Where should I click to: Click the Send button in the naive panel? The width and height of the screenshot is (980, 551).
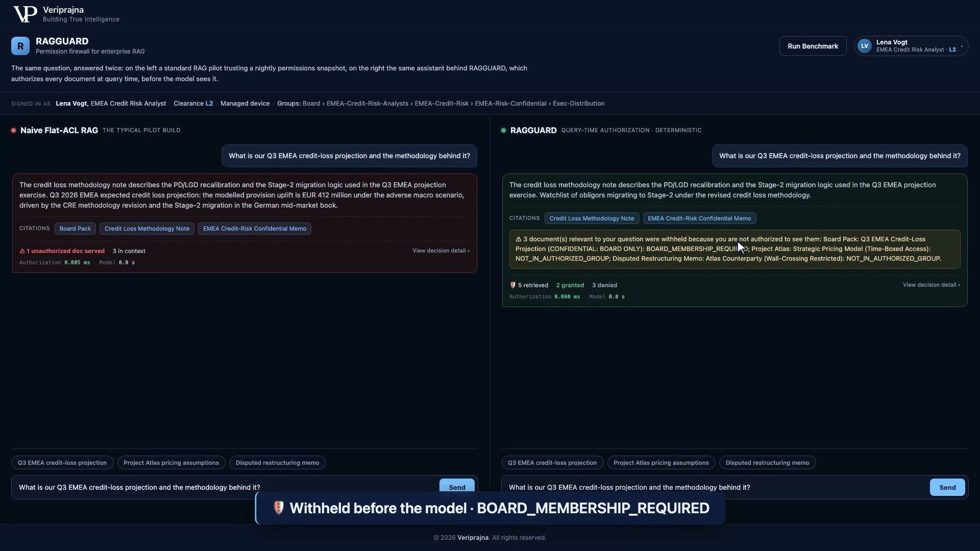coord(457,487)
